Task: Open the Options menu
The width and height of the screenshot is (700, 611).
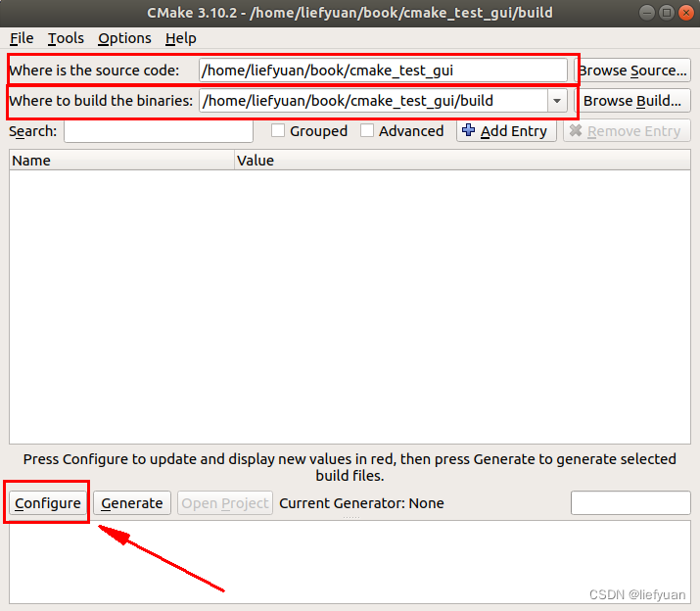Action: tap(124, 38)
